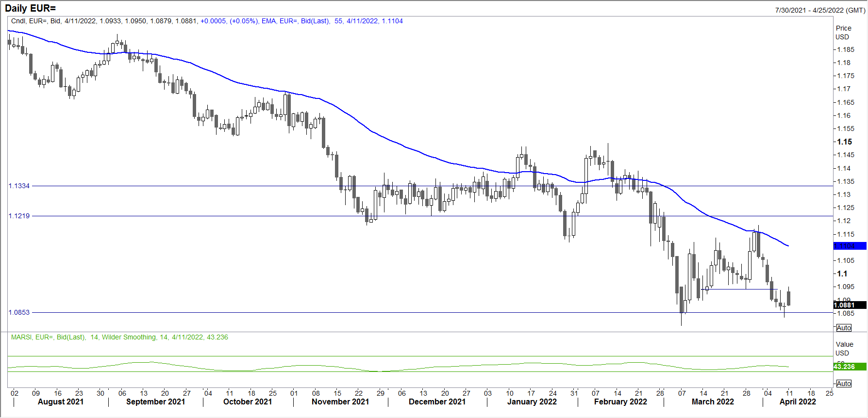Click the 1.125 price axis label
Screen dimensions: 868x418
point(846,208)
